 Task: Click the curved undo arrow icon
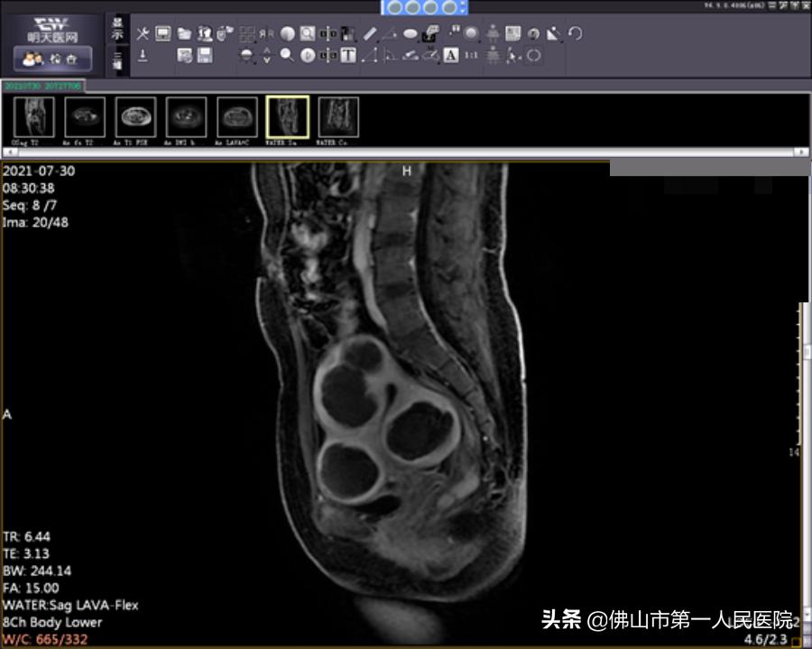(575, 33)
